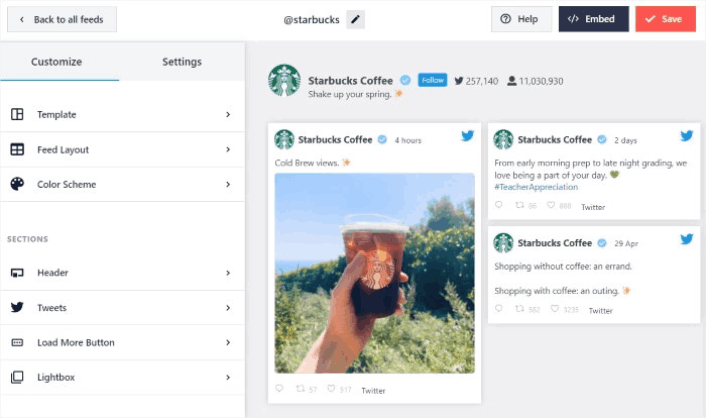Click the blue Follow button
The image size is (706, 418).
pyautogui.click(x=432, y=80)
